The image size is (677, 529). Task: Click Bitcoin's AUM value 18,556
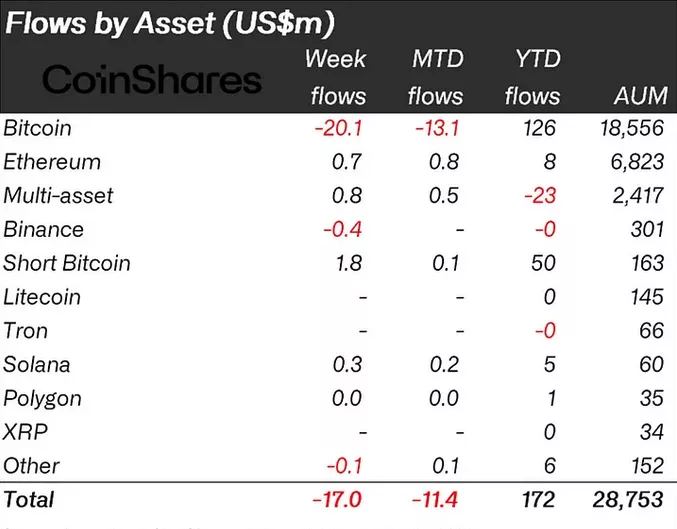(626, 128)
